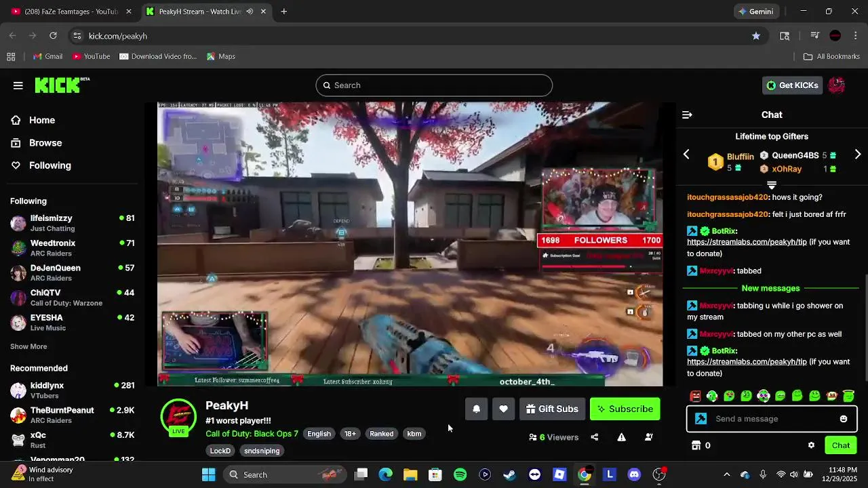Screen dimensions: 868x488
Task: Open xQc in Recommended
Action: point(73,439)
